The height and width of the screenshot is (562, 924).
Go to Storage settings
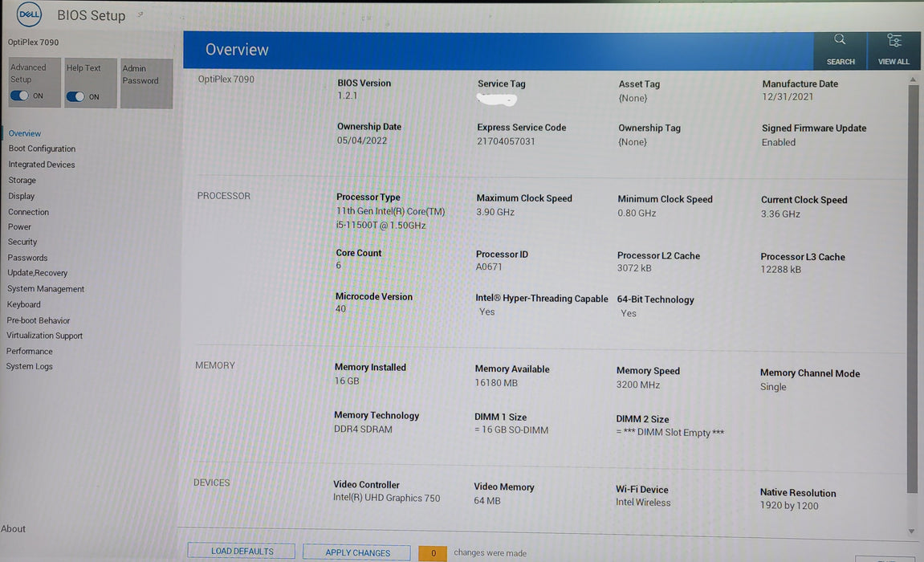point(22,181)
